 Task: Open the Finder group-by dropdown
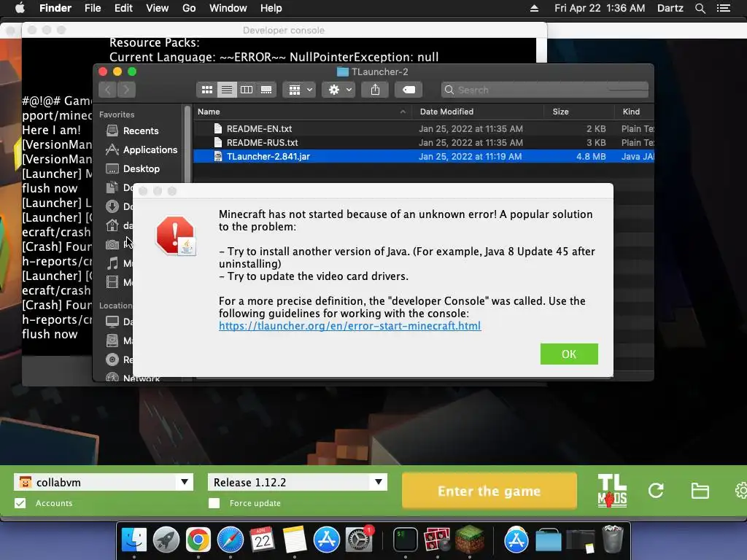tap(300, 90)
